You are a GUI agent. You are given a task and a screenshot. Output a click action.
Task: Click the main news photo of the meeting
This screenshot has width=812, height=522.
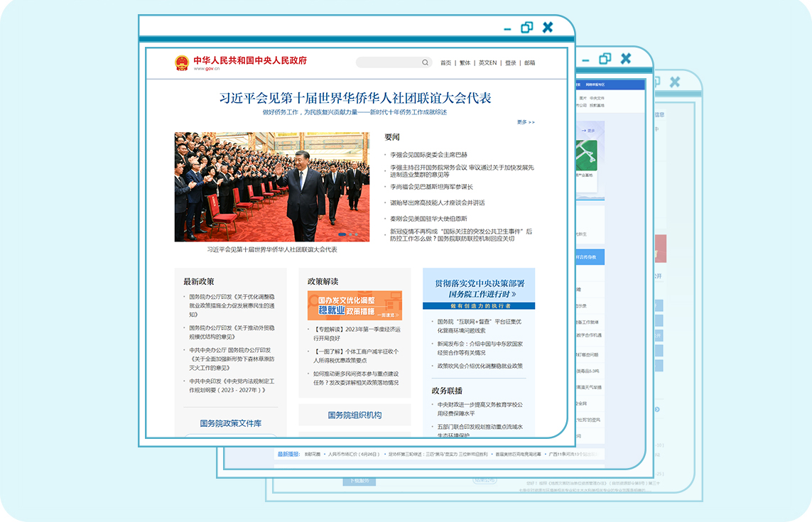tap(272, 187)
